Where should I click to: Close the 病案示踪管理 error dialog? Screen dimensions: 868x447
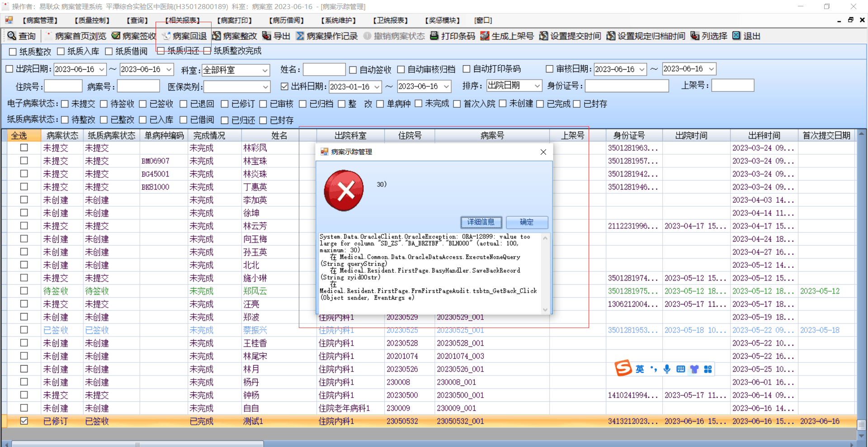click(543, 152)
